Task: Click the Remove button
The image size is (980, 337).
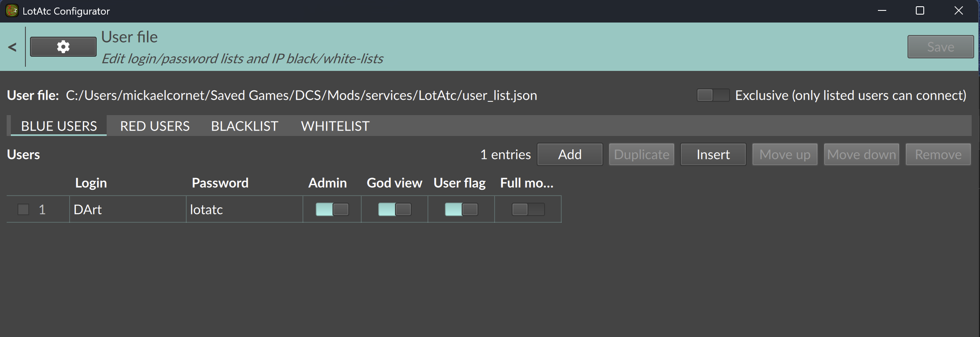Action: [x=938, y=155]
